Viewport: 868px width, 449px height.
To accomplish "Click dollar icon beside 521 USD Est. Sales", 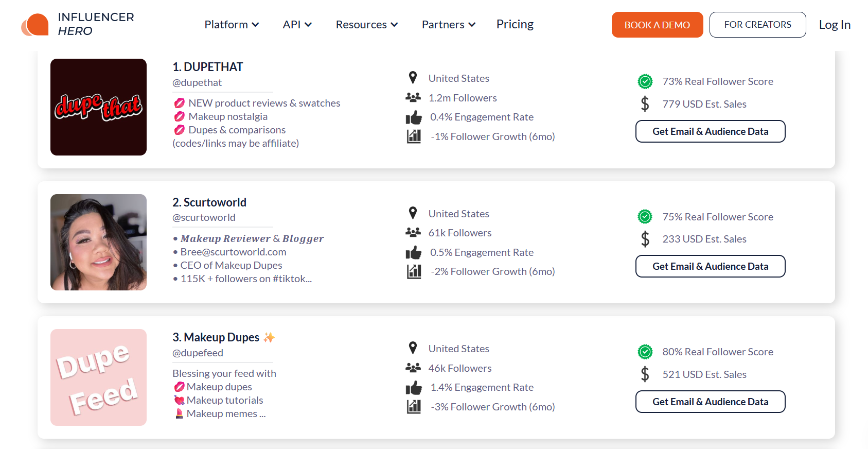I will (645, 374).
